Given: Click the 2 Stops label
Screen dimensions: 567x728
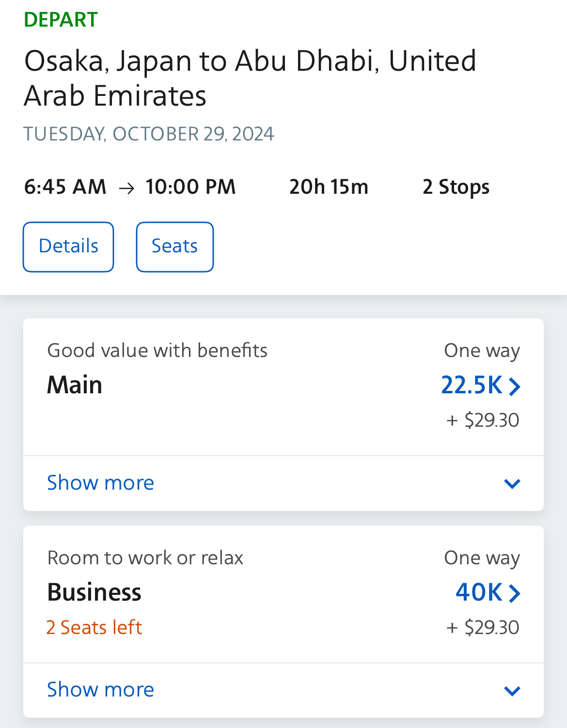Looking at the screenshot, I should pyautogui.click(x=456, y=187).
